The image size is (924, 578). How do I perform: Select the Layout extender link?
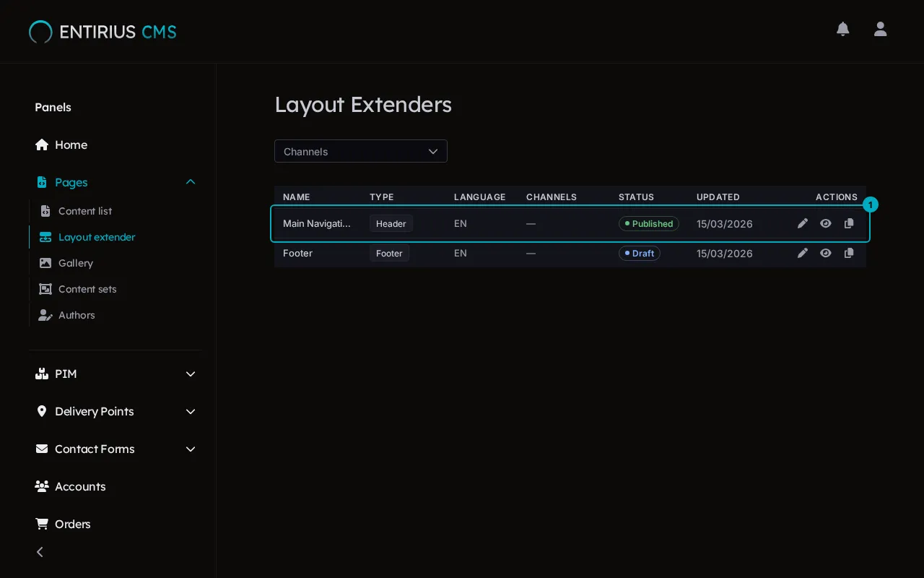(97, 237)
